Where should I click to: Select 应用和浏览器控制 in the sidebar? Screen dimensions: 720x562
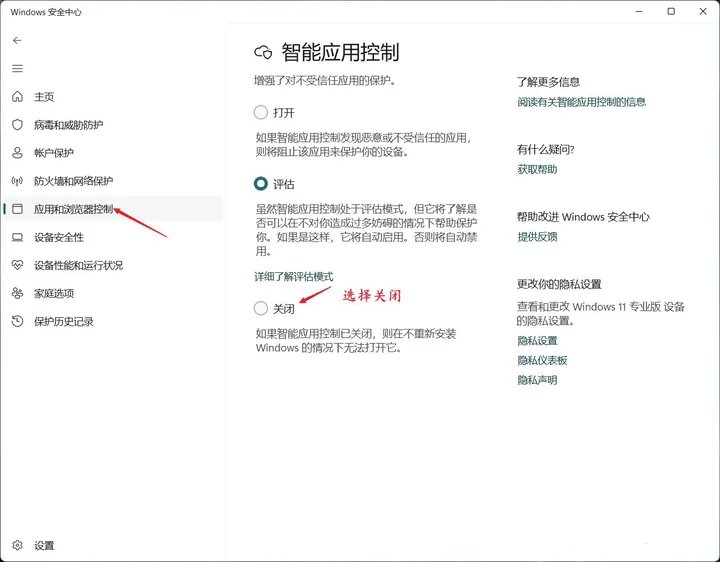[x=73, y=209]
